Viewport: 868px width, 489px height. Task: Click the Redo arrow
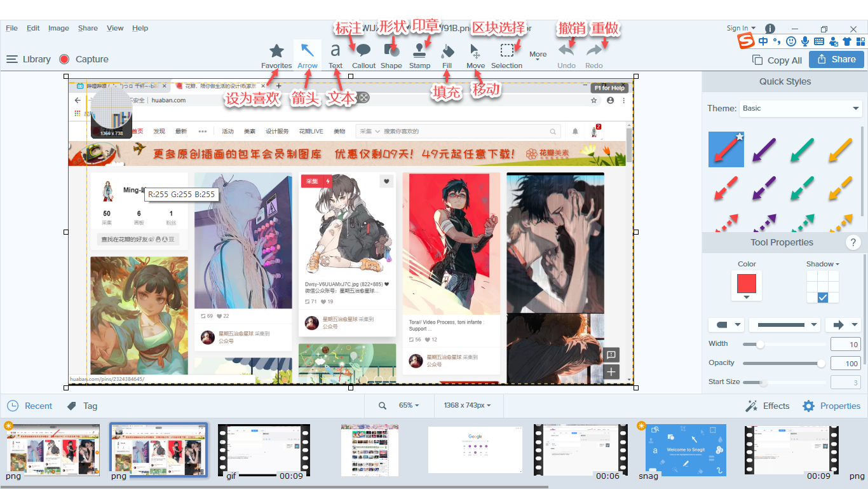pyautogui.click(x=594, y=56)
